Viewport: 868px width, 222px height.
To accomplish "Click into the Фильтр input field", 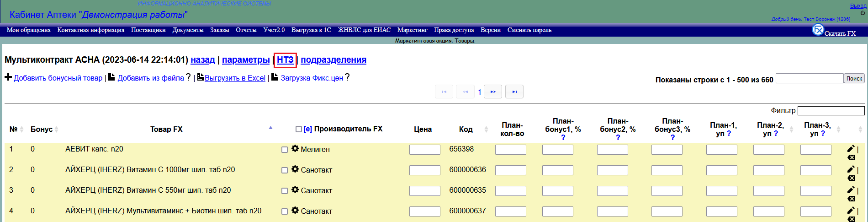I will (x=831, y=111).
